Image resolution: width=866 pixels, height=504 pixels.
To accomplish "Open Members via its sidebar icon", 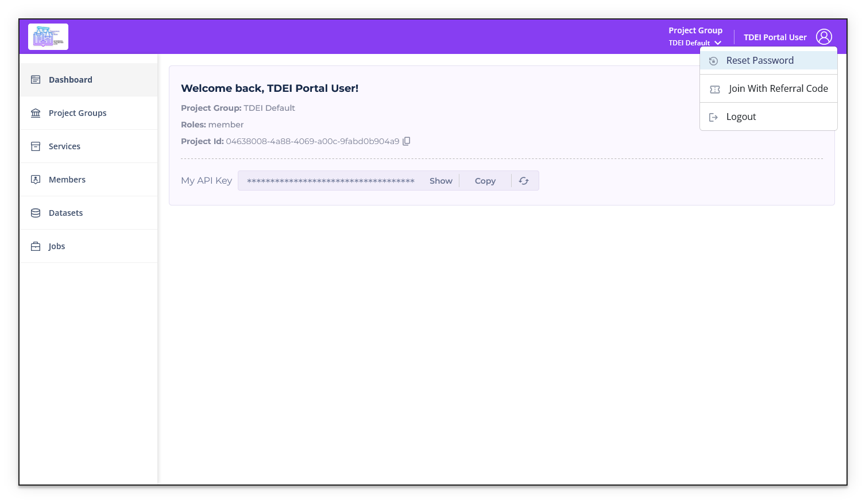I will (x=35, y=179).
